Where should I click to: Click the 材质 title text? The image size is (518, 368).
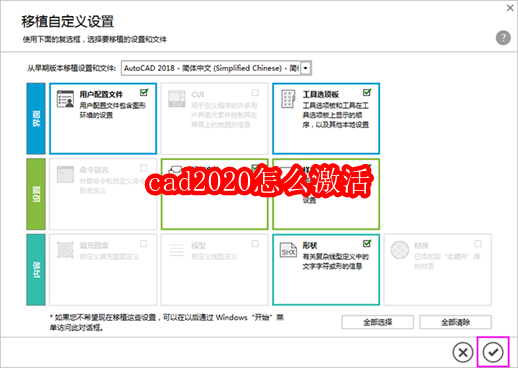coord(421,246)
